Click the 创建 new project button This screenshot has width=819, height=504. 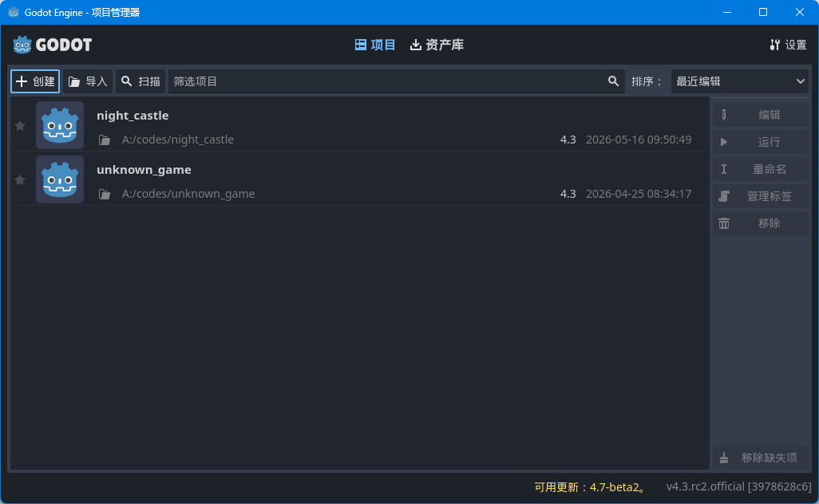click(35, 81)
